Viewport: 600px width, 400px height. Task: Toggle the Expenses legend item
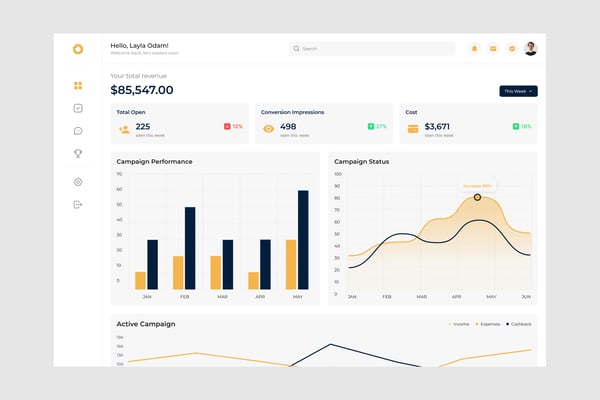coord(488,324)
